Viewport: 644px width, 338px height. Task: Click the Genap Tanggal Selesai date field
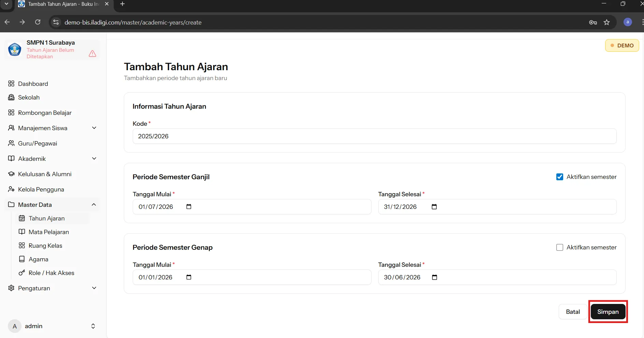coord(497,277)
